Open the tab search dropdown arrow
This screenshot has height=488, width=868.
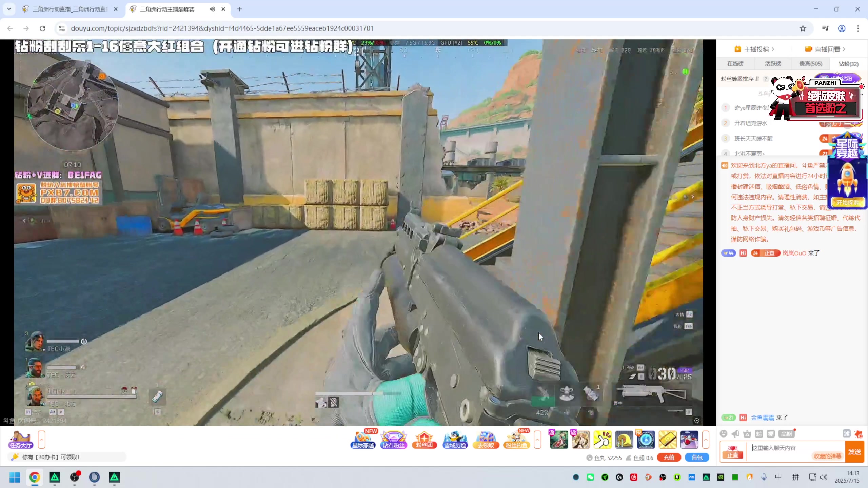point(9,9)
